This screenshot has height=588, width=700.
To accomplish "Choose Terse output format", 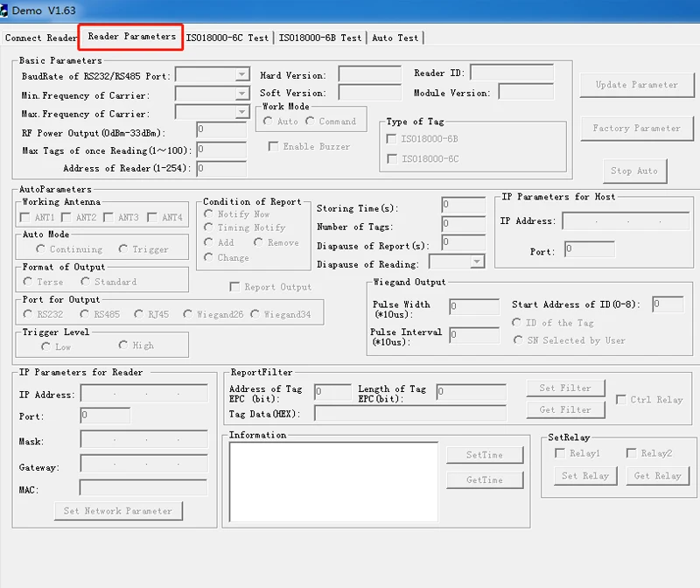I will click(x=28, y=281).
